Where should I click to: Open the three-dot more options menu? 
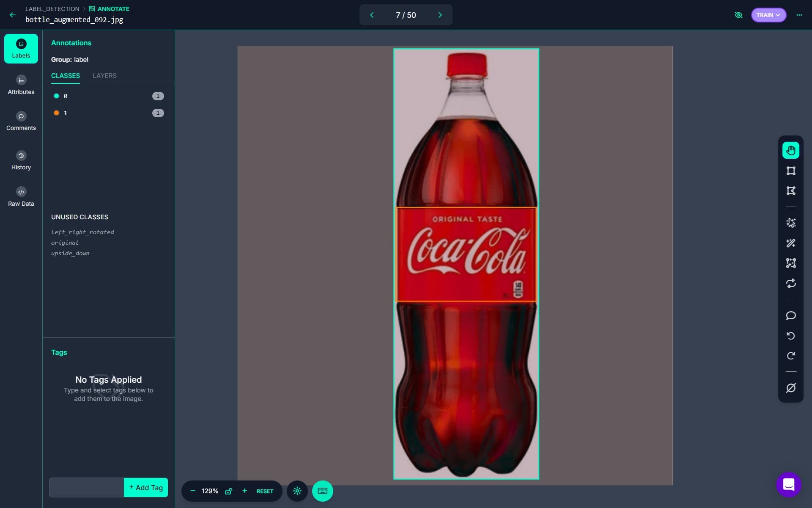click(x=799, y=15)
